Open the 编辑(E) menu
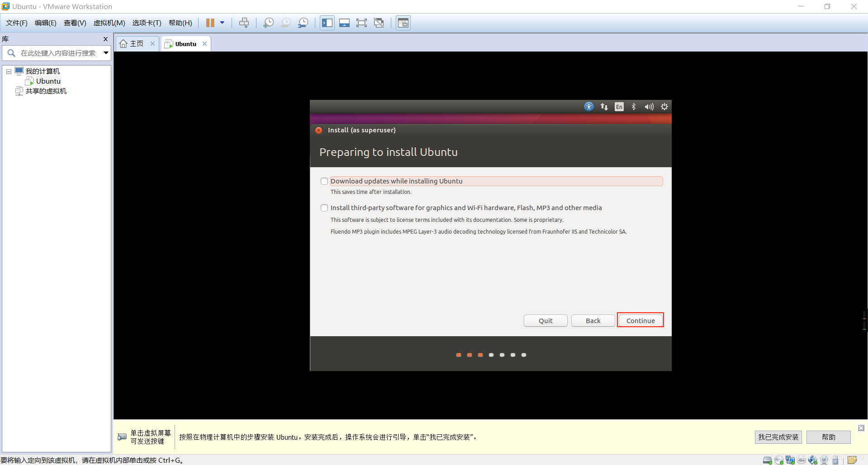The image size is (868, 465). (46, 23)
